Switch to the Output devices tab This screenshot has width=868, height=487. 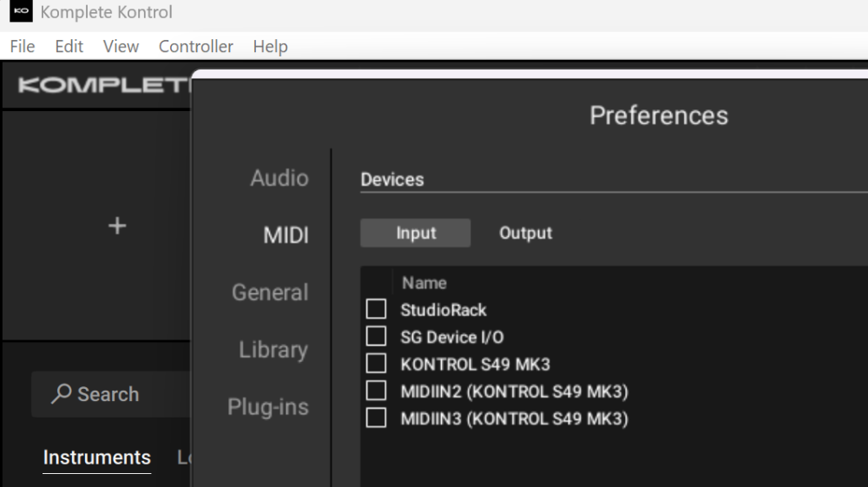click(x=526, y=233)
